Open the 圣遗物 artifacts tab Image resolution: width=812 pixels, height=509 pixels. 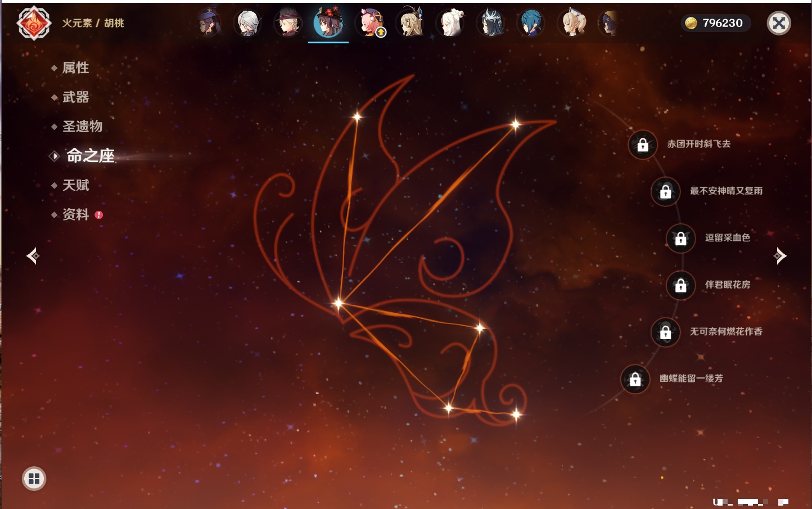click(x=82, y=127)
